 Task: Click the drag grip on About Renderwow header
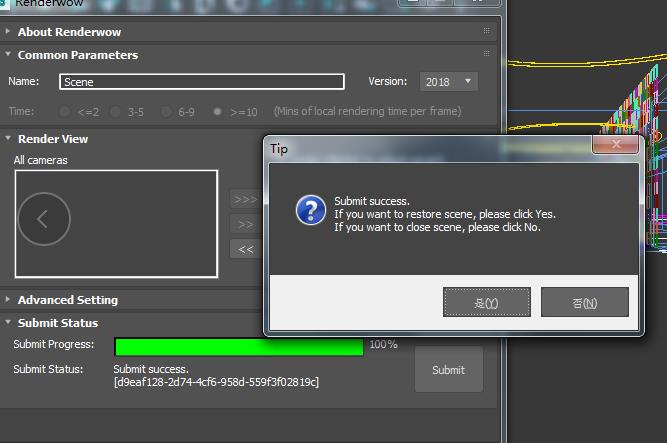click(487, 31)
